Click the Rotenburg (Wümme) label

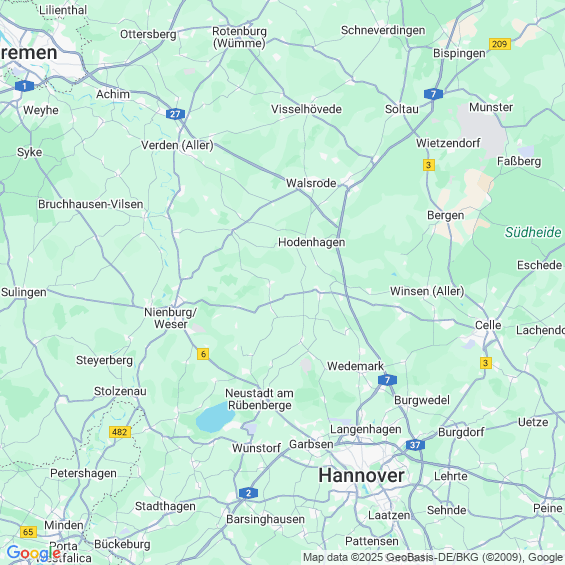239,37
